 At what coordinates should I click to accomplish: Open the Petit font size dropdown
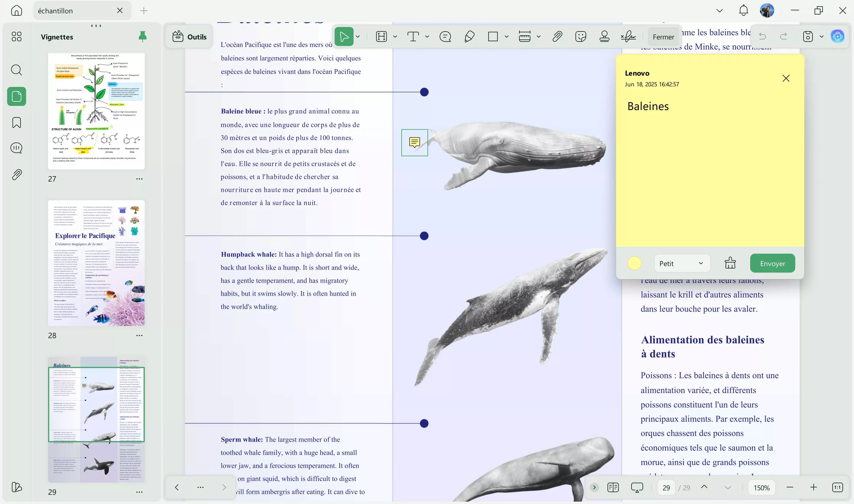[681, 263]
